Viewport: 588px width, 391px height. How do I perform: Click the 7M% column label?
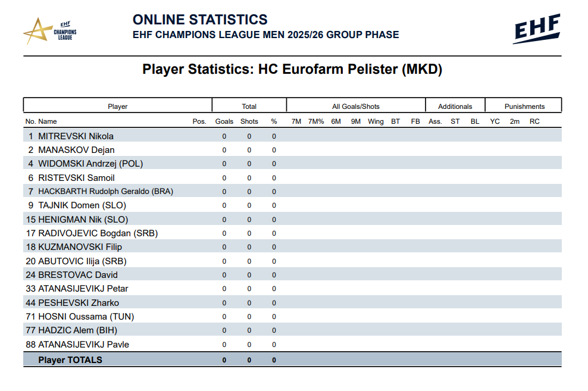tap(316, 121)
